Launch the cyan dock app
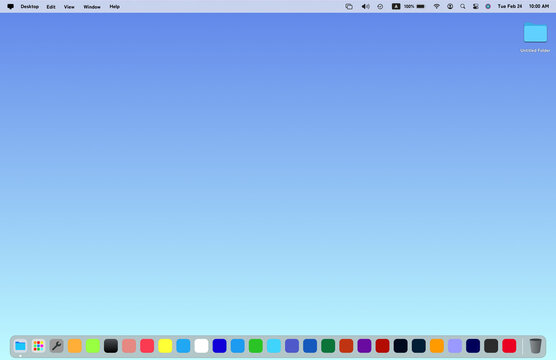 pos(274,346)
